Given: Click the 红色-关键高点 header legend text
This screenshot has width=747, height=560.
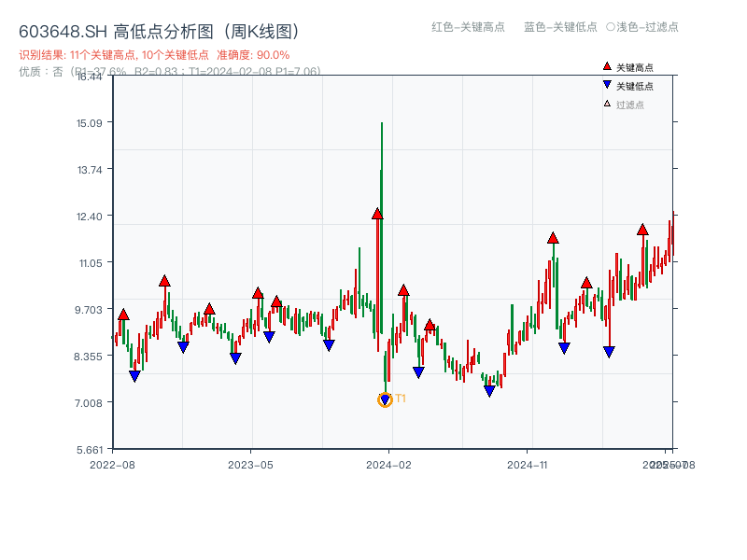Looking at the screenshot, I should point(468,27).
